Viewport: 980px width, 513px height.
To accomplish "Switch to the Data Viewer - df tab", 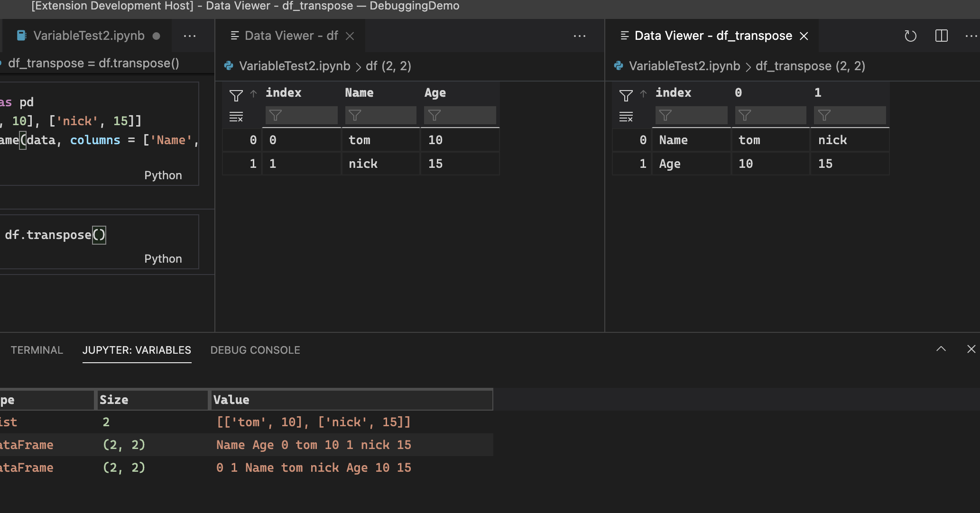I will click(x=291, y=36).
